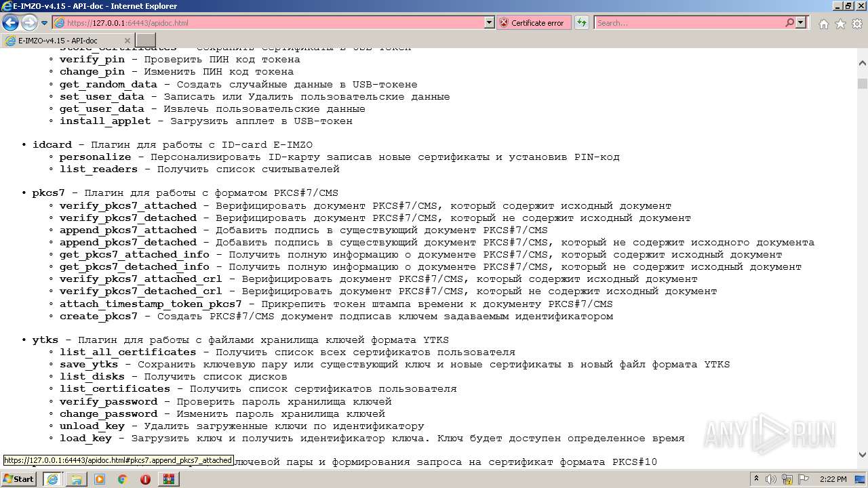
Task: Open the append_pkcs7_attached link
Action: tap(128, 230)
